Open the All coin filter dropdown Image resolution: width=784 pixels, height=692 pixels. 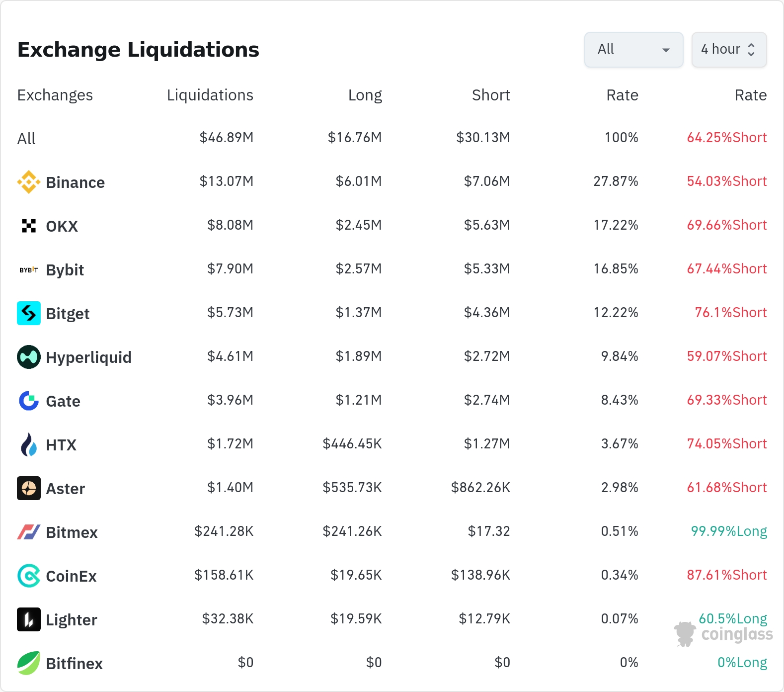click(x=633, y=50)
